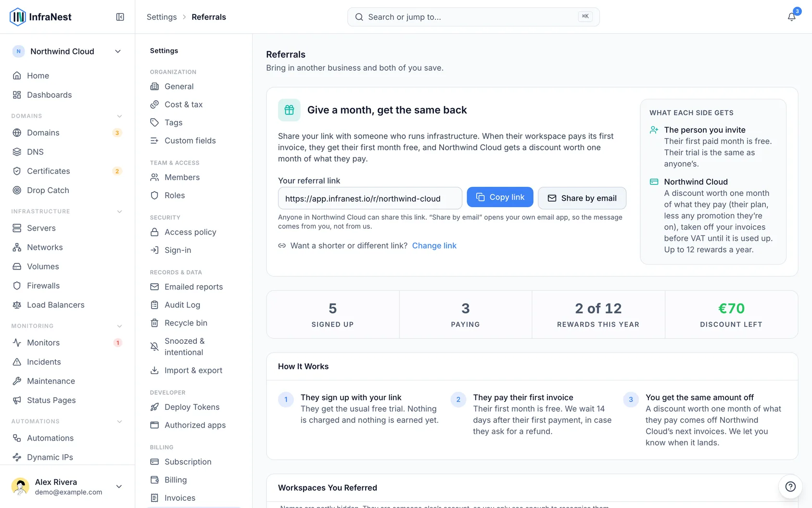
Task: Open Authorized apps page
Action: (x=193, y=425)
